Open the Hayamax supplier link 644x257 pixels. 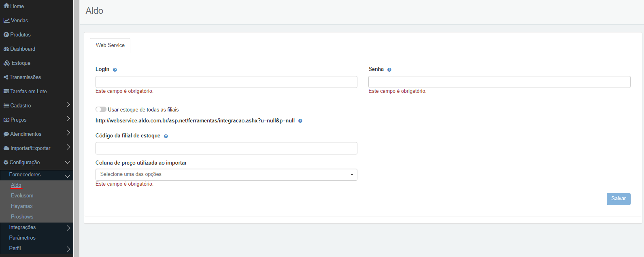[22, 206]
